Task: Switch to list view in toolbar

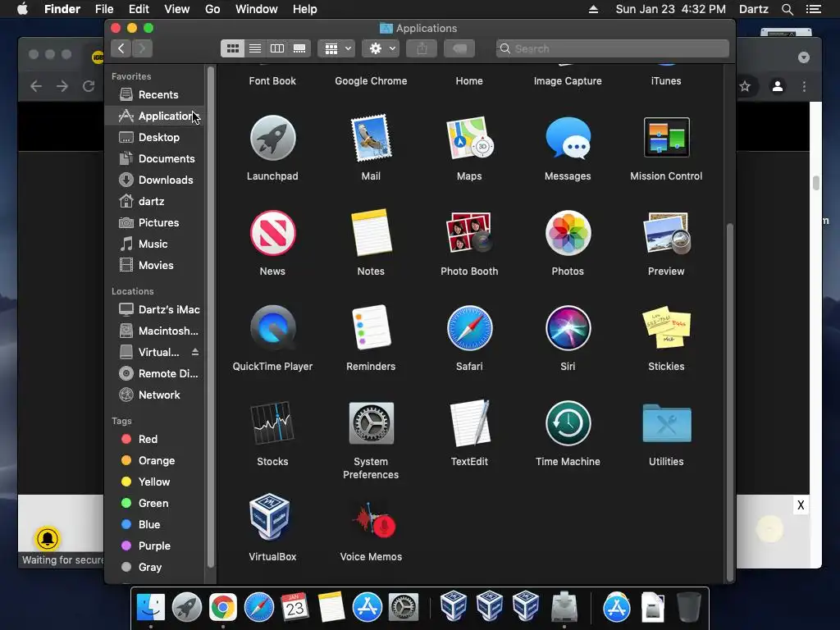Action: 255,48
